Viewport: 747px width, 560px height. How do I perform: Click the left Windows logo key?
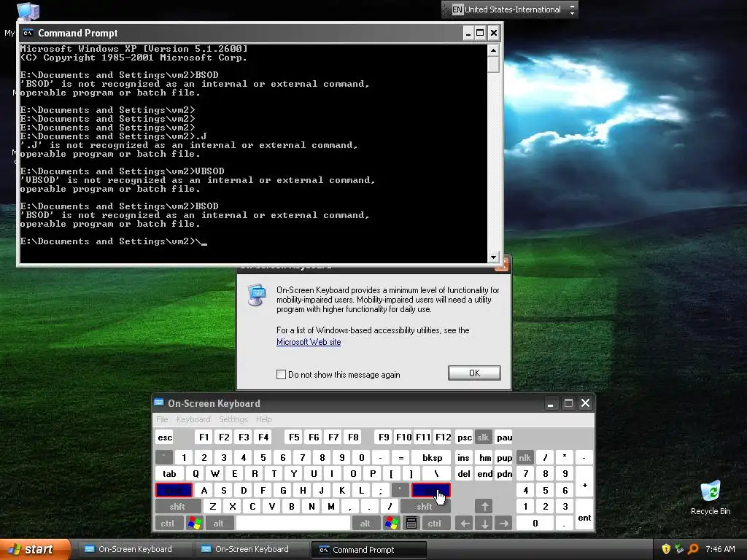(194, 524)
